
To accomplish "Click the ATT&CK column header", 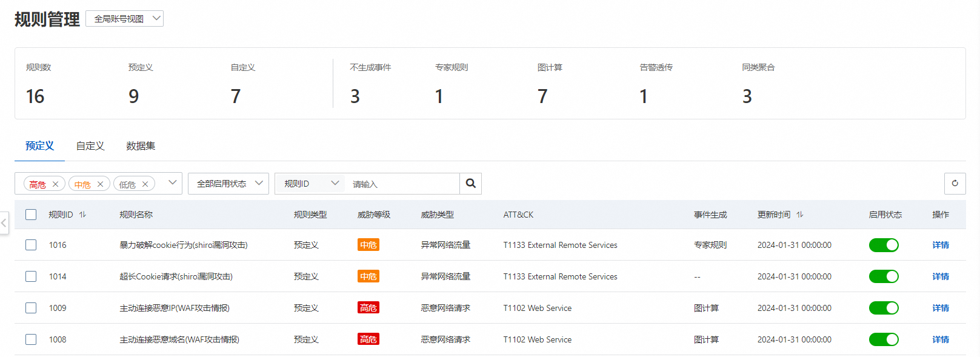I will (518, 215).
